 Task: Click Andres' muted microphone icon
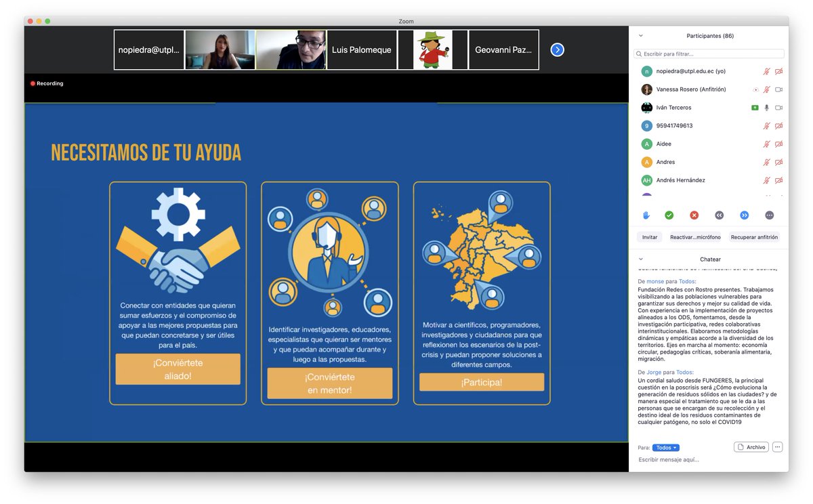[767, 163]
